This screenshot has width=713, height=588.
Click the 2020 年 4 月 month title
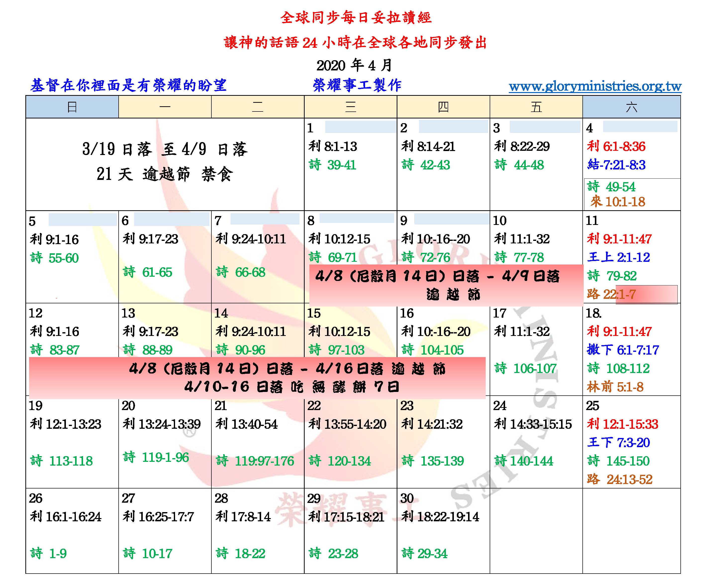354,65
